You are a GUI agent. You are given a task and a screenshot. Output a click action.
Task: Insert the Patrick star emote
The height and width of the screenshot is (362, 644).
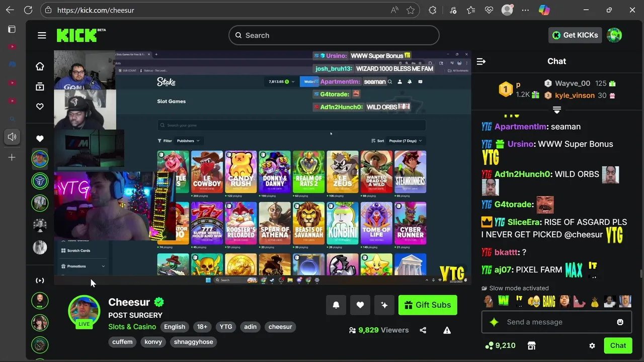pos(579,301)
